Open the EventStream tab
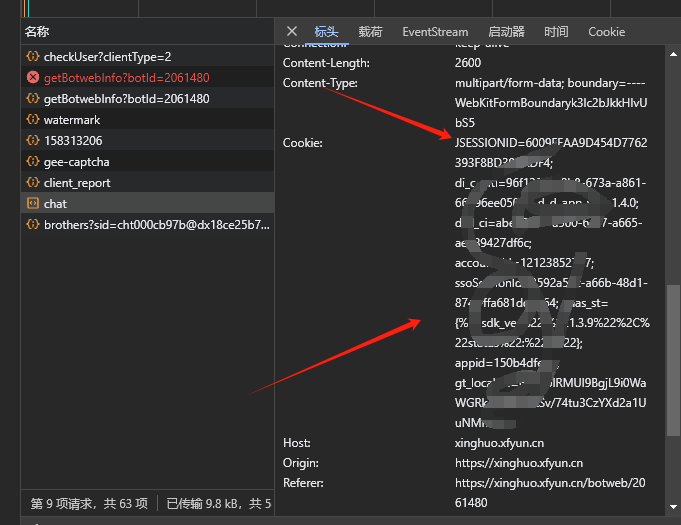 pos(435,32)
